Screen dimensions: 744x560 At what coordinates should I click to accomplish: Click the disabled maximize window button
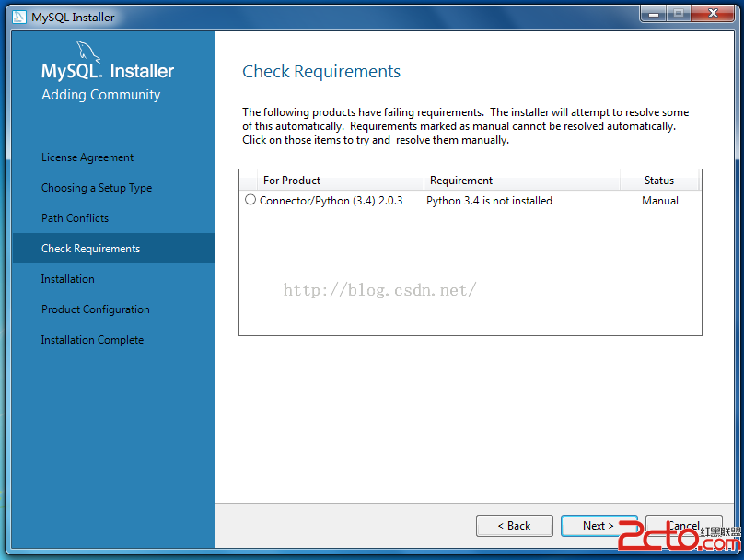coord(679,14)
